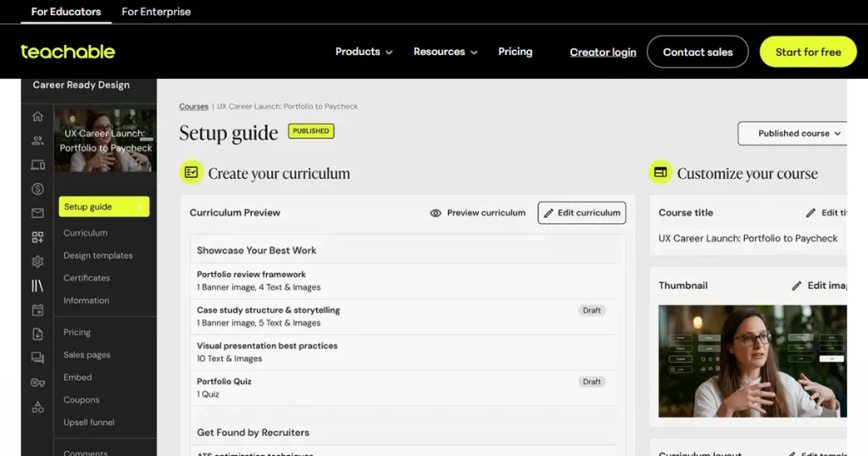The height and width of the screenshot is (456, 868).
Task: Open the Memberships key icon
Action: pyautogui.click(x=37, y=382)
